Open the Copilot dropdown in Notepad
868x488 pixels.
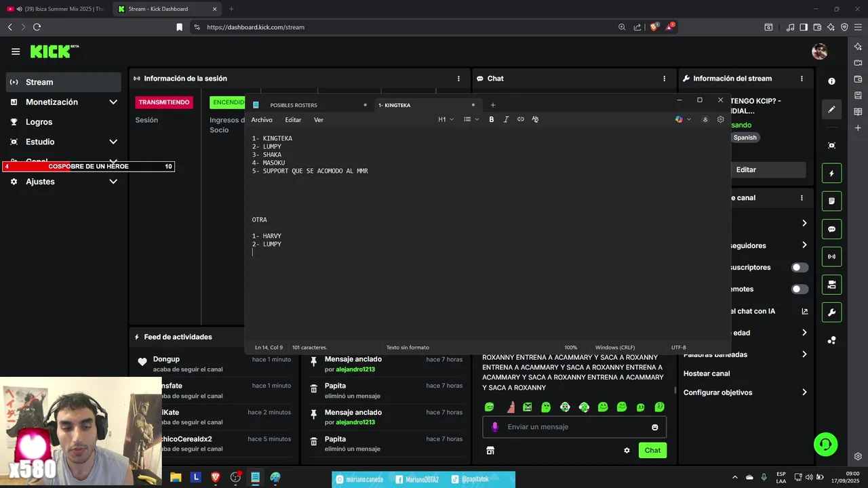(x=683, y=119)
